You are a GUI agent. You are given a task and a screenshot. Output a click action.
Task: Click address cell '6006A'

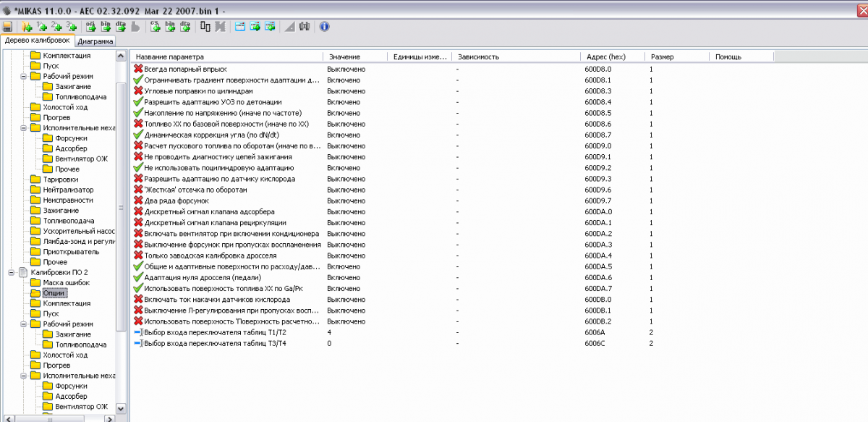[596, 332]
